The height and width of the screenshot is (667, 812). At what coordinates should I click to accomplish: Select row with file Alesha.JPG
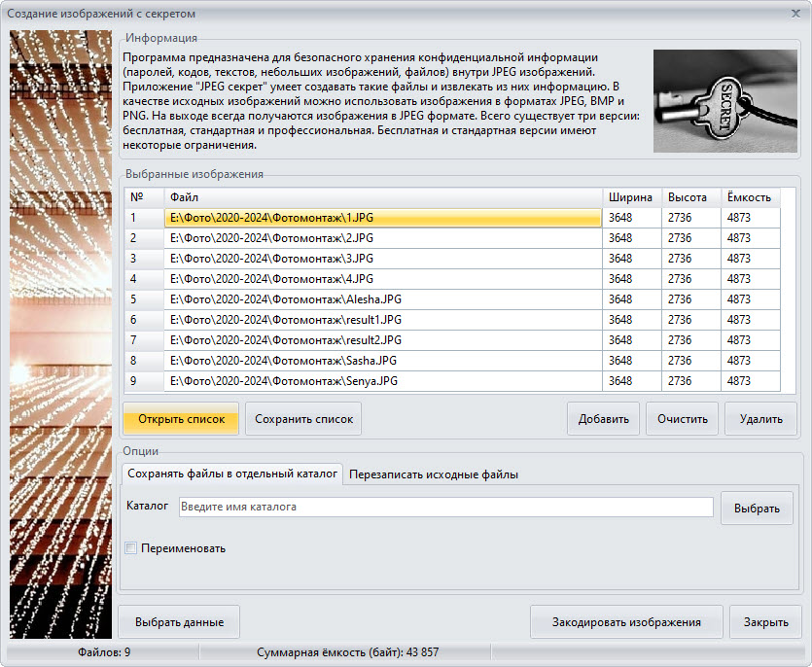pos(381,299)
